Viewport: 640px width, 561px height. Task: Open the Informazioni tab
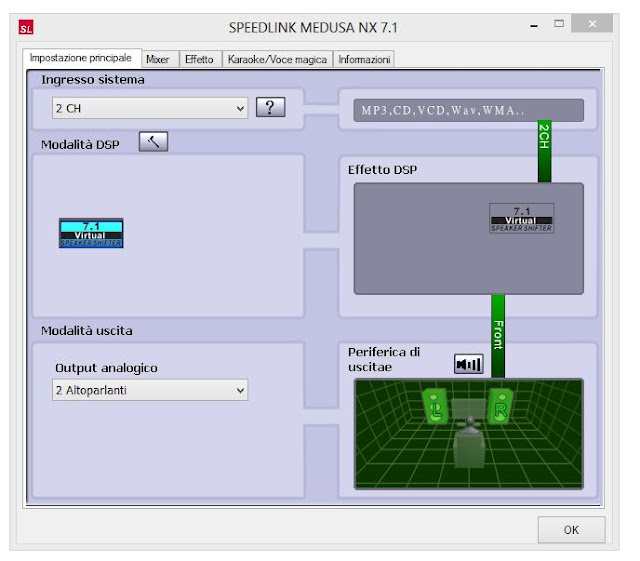pos(364,59)
